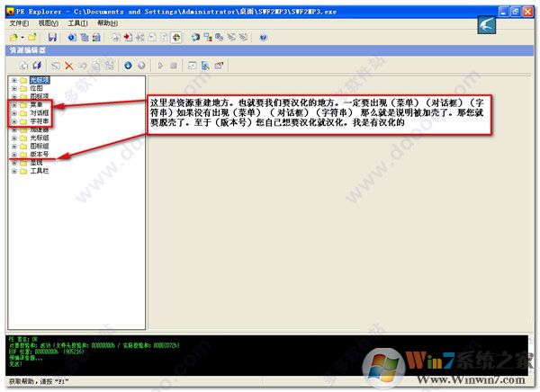Click the save resource icon in resource editor toolbar
The height and width of the screenshot is (392, 540).
(x=37, y=66)
